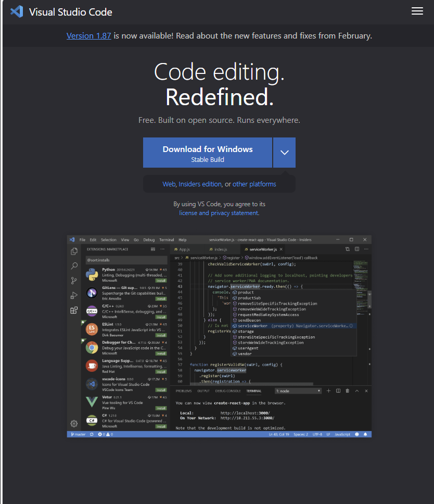Open the File menu in the screenshot
Screen dimensions: 434x504
tap(82, 240)
